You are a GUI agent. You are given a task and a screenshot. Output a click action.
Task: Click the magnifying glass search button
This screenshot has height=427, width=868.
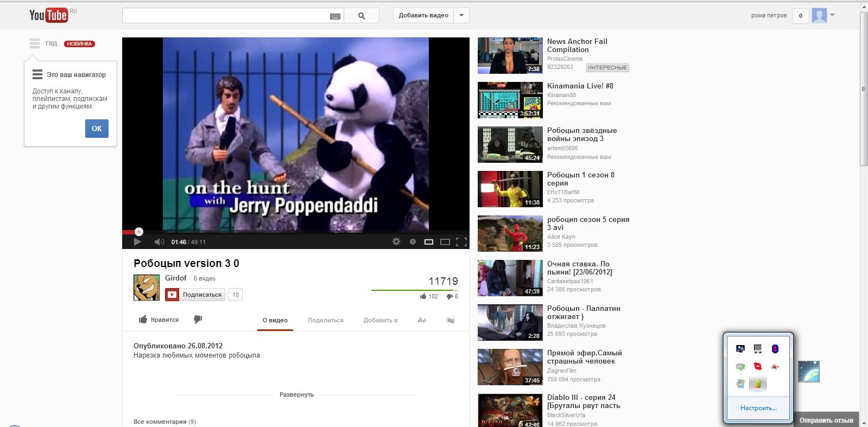(x=362, y=16)
